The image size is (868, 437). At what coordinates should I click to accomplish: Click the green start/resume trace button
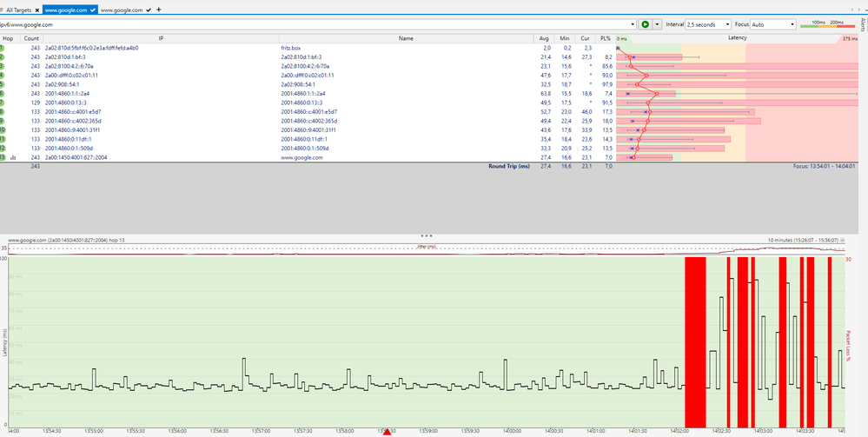click(x=645, y=24)
